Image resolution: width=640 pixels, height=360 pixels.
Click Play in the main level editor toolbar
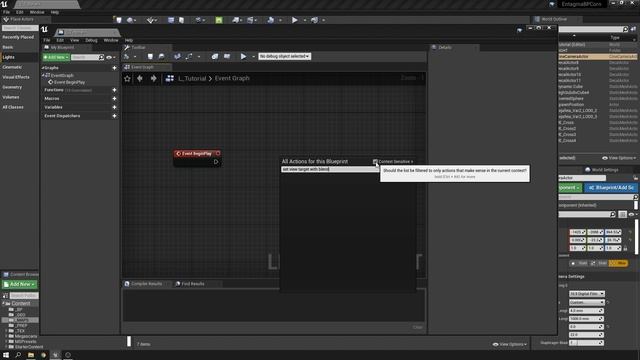point(294,20)
